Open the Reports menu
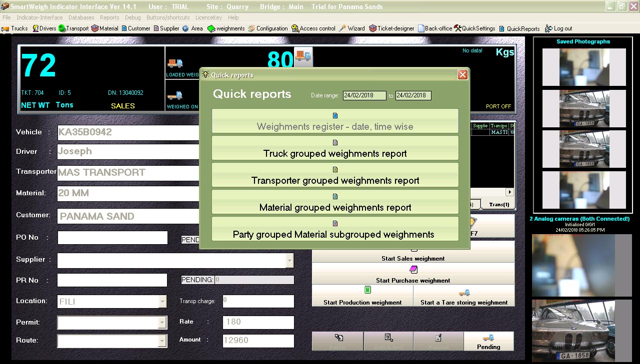The image size is (640, 364). (109, 17)
